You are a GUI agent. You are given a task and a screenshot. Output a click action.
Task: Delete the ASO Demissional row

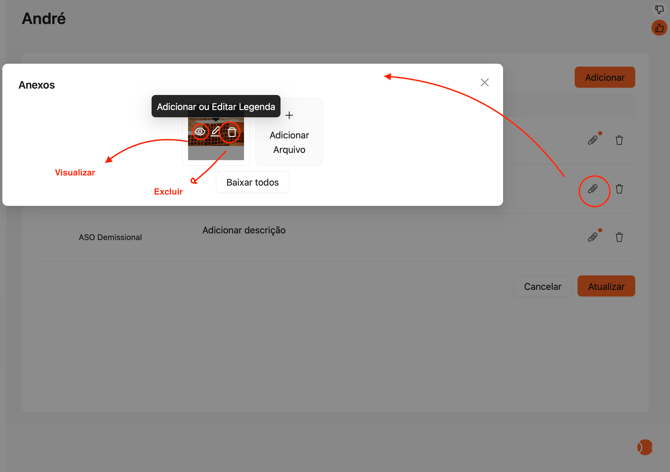point(619,237)
